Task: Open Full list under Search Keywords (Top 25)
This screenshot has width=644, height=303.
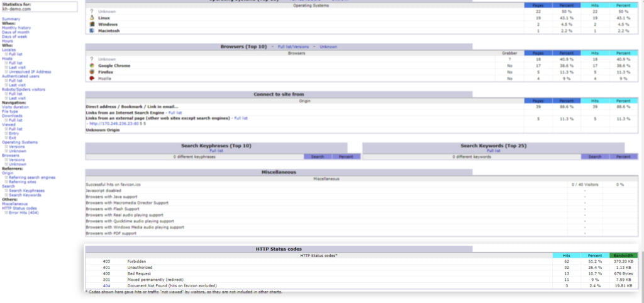Action: (x=494, y=151)
